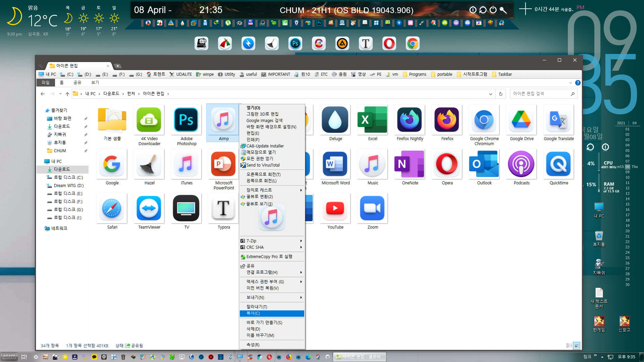
Task: Expand the 액세스 권한 부여(G) submenu
Action: tap(272, 282)
